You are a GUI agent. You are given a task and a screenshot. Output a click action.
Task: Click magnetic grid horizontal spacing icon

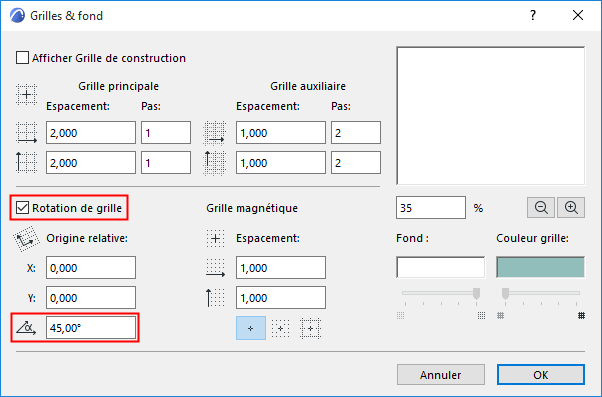coord(215,268)
